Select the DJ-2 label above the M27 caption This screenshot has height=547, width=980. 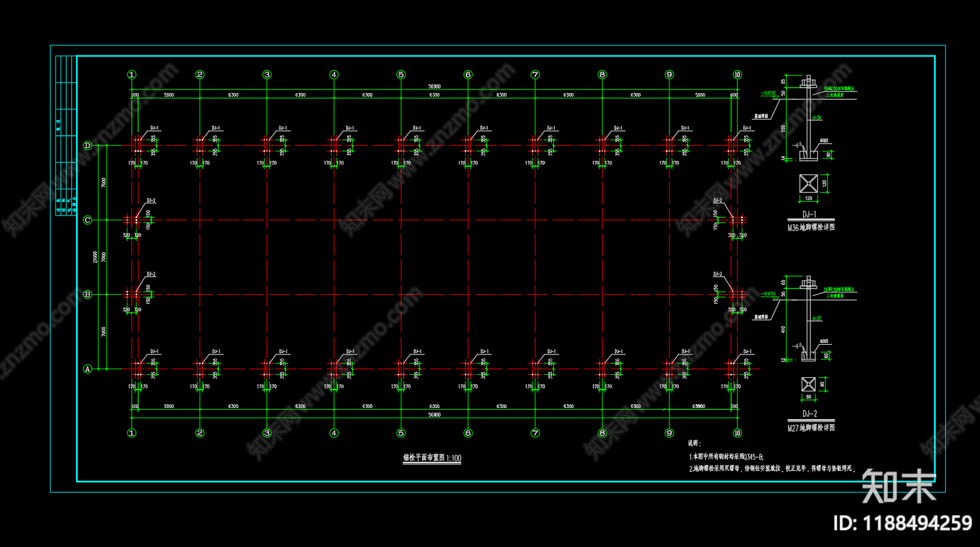(x=809, y=413)
